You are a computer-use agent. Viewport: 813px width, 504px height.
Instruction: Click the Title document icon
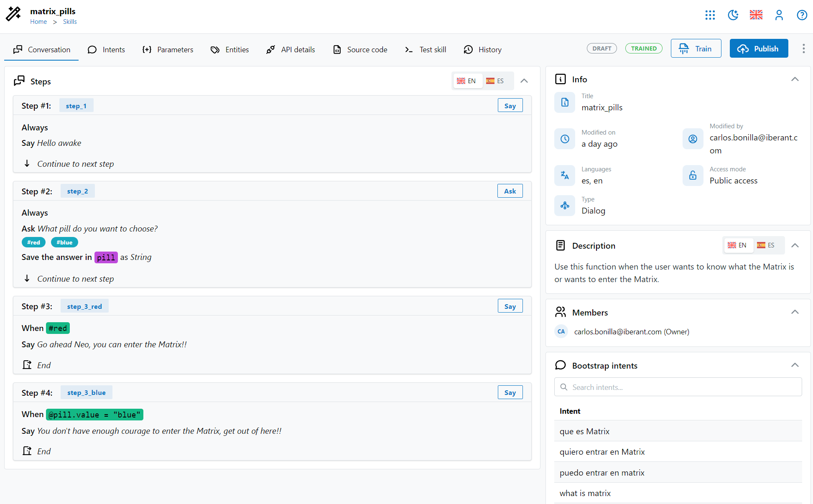(565, 102)
